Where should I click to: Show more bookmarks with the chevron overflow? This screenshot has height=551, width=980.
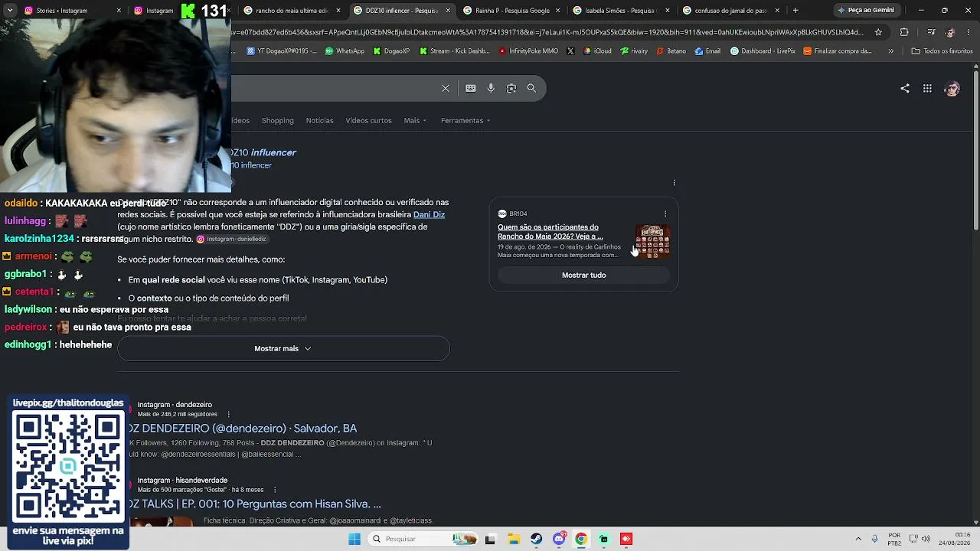(890, 51)
